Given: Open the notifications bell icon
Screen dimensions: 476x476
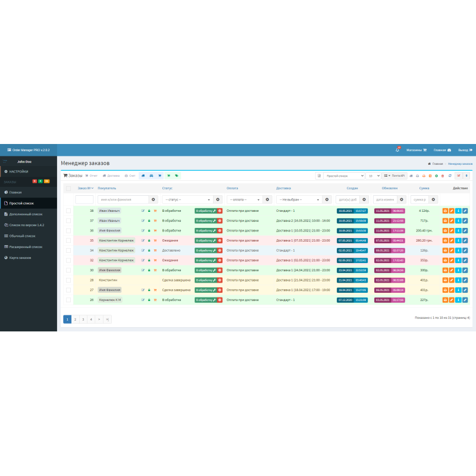Looking at the screenshot, I should 397,150.
